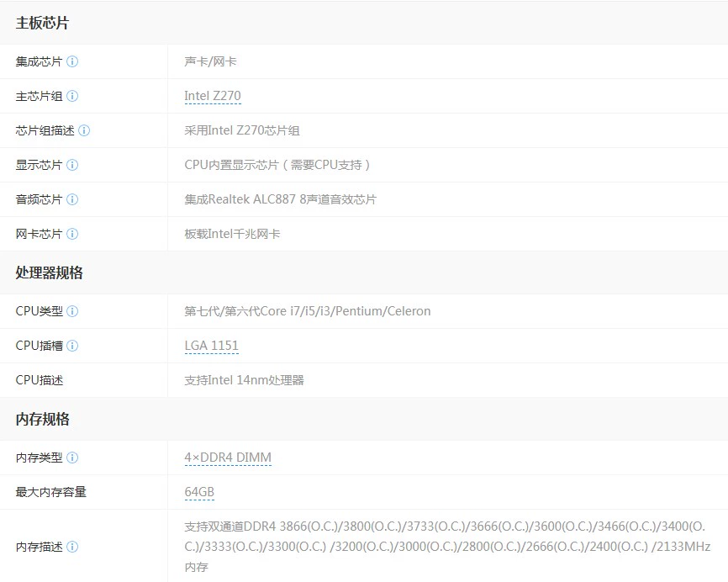Click info icon beside 音频芯片
Viewport: 728px width, 582px height.
72,199
